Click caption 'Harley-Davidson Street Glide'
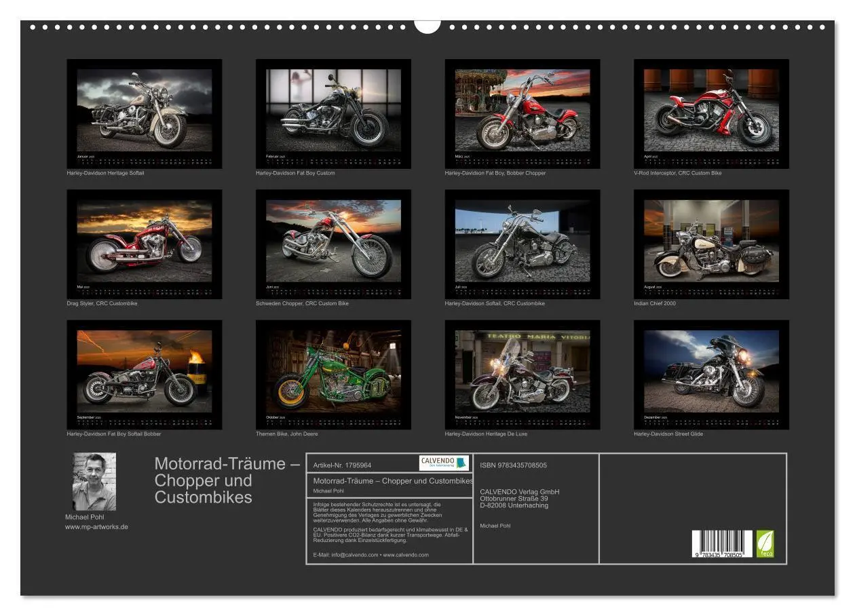Image resolution: width=855 pixels, height=616 pixels. pyautogui.click(x=668, y=434)
